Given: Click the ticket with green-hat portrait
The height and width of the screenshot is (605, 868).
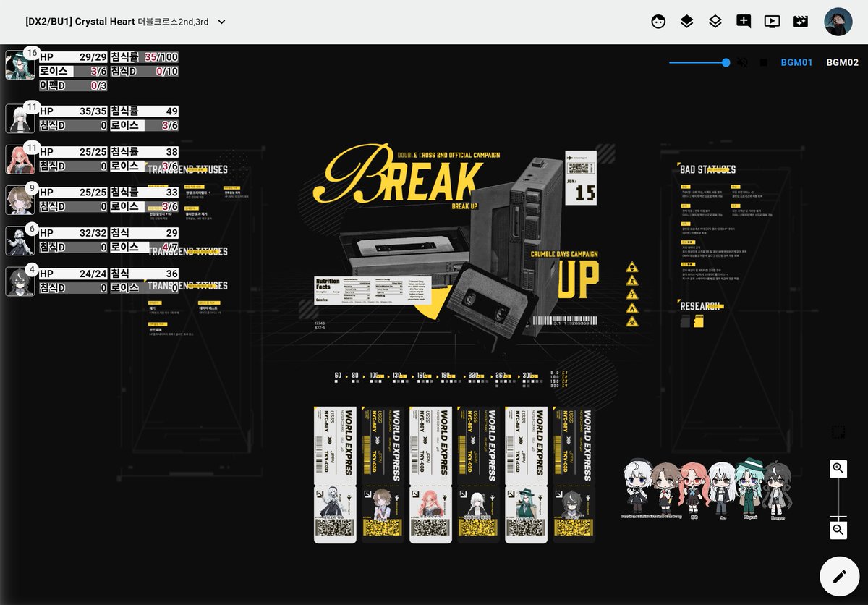Looking at the screenshot, I should click(x=526, y=475).
